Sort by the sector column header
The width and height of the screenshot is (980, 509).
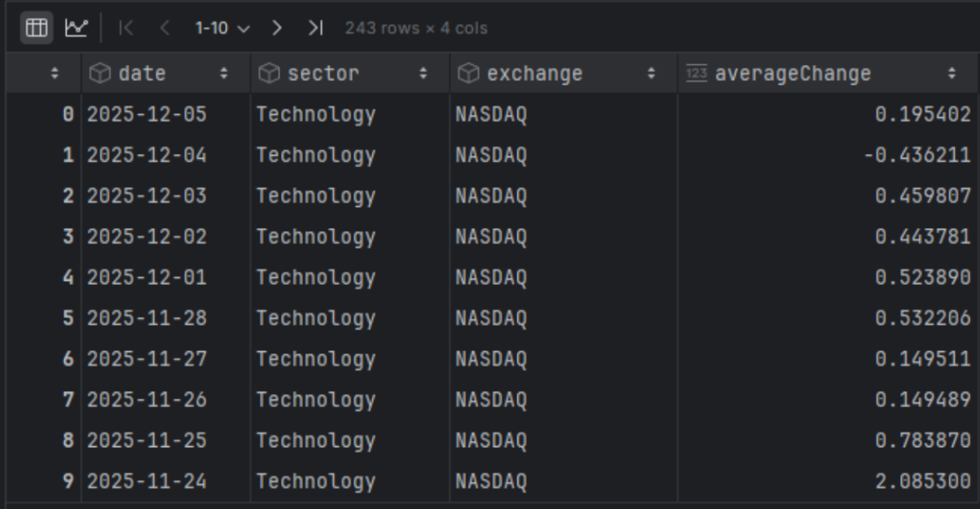(323, 74)
